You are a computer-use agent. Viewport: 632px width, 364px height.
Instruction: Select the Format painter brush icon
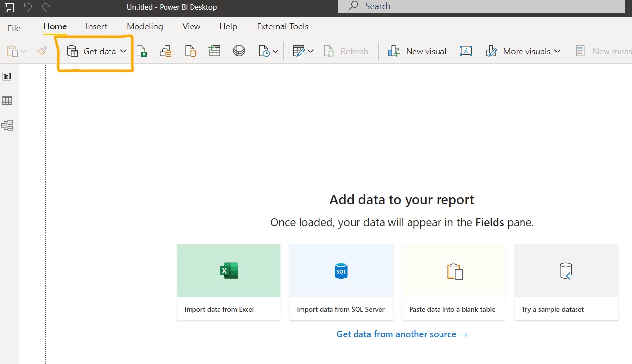(x=42, y=51)
